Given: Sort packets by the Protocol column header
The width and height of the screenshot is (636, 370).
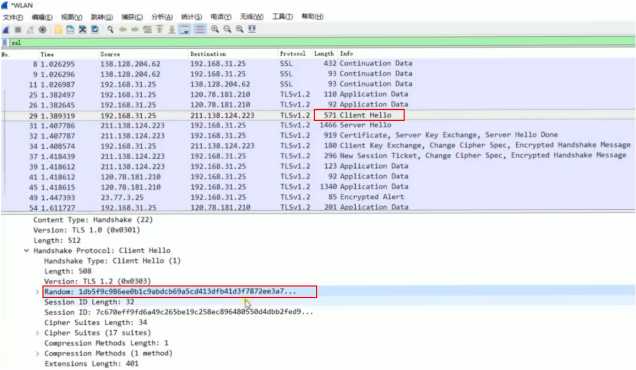Looking at the screenshot, I should click(x=292, y=54).
